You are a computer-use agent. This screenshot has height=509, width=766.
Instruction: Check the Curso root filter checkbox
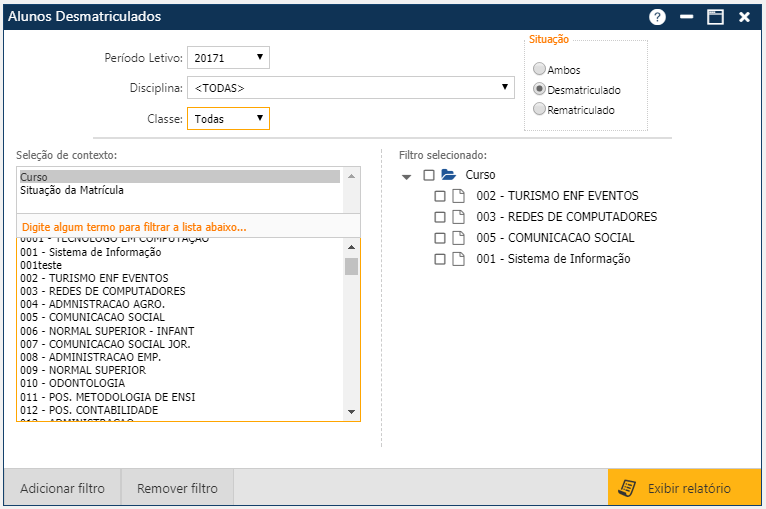pos(429,175)
